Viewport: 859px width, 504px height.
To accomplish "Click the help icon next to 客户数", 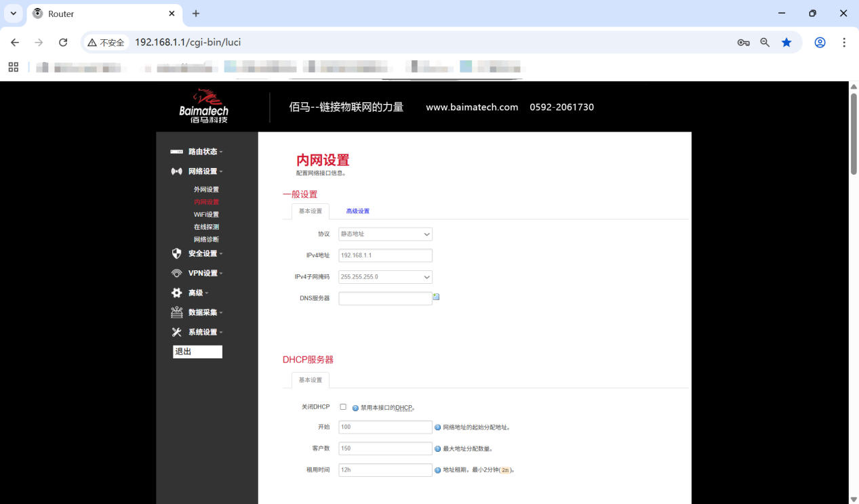I will (437, 448).
